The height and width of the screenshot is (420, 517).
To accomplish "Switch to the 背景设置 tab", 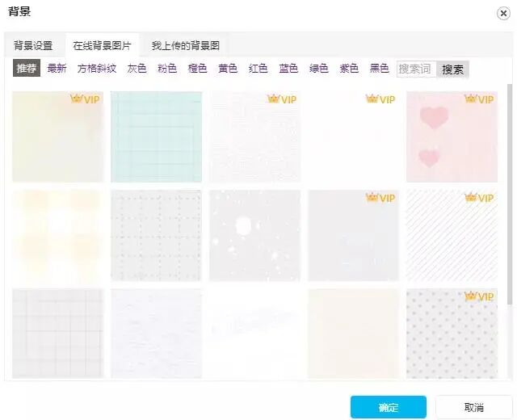I will (x=33, y=45).
